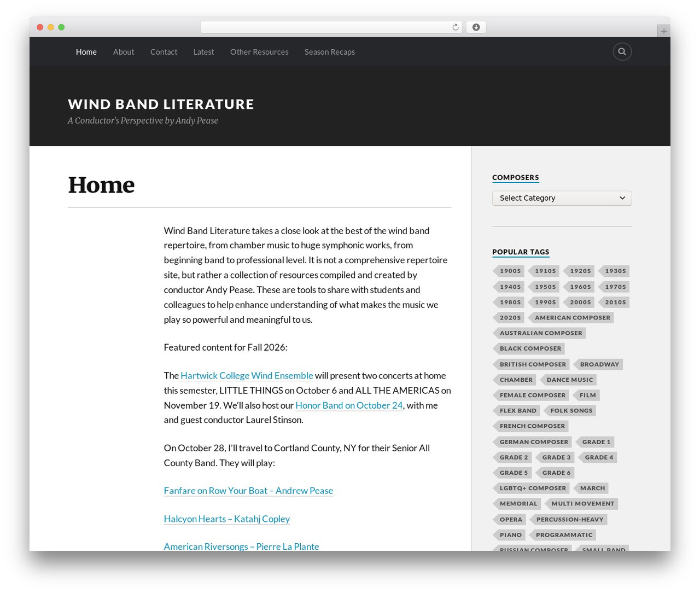Screen dimensions: 700x593
Task: Select the Folk Songs tag
Action: coord(570,410)
